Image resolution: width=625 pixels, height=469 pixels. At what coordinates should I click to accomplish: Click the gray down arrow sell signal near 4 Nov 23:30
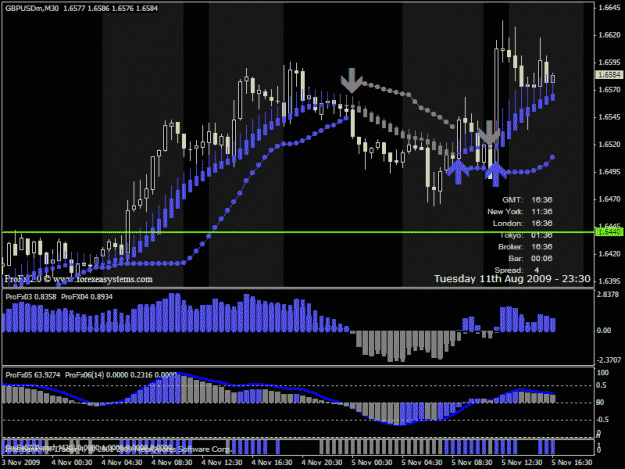pyautogui.click(x=352, y=80)
